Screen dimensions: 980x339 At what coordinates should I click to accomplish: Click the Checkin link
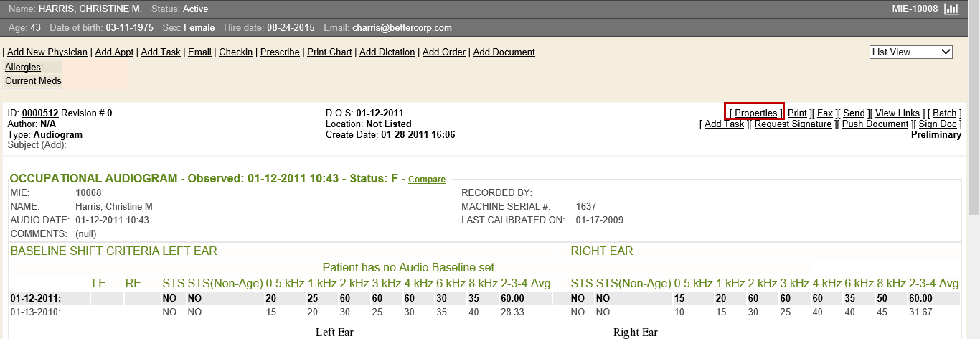[236, 52]
